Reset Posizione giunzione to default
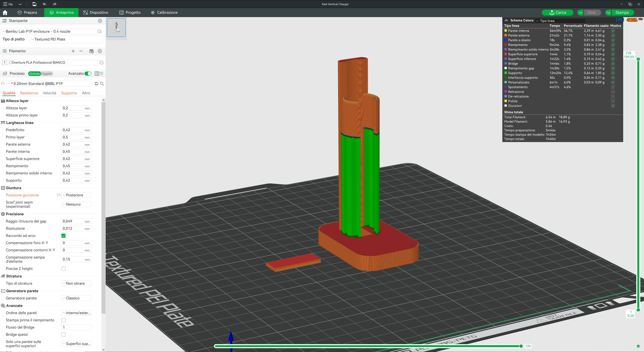This screenshot has height=352, width=644. click(59, 195)
